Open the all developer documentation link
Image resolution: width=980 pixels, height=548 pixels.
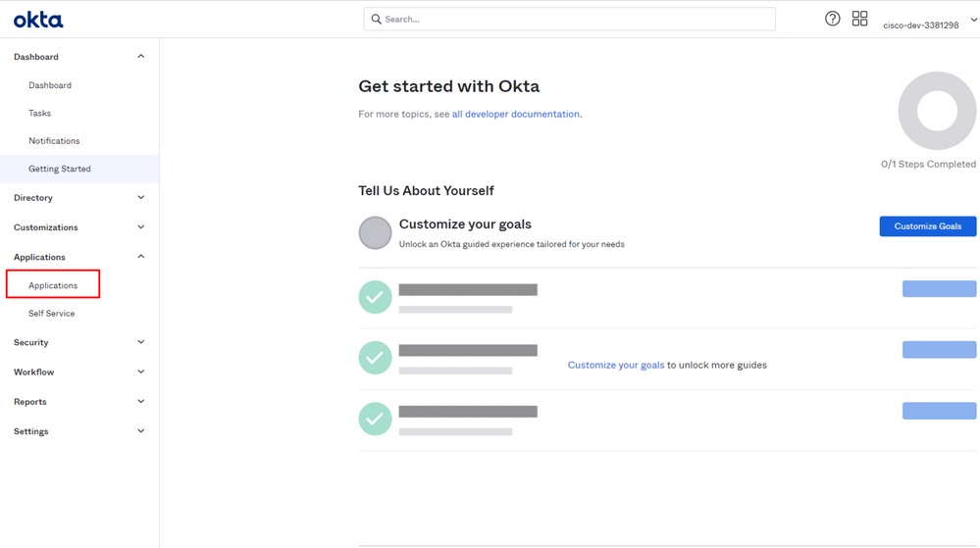click(515, 115)
